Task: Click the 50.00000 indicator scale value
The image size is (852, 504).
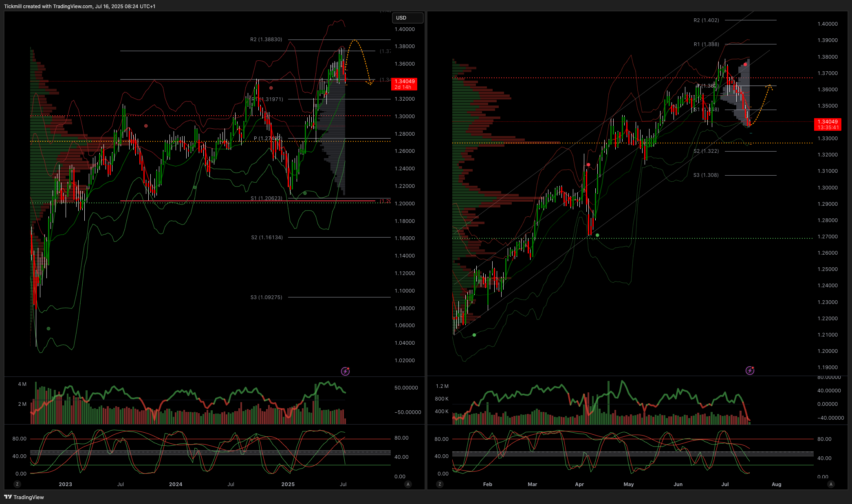Action: (406, 388)
